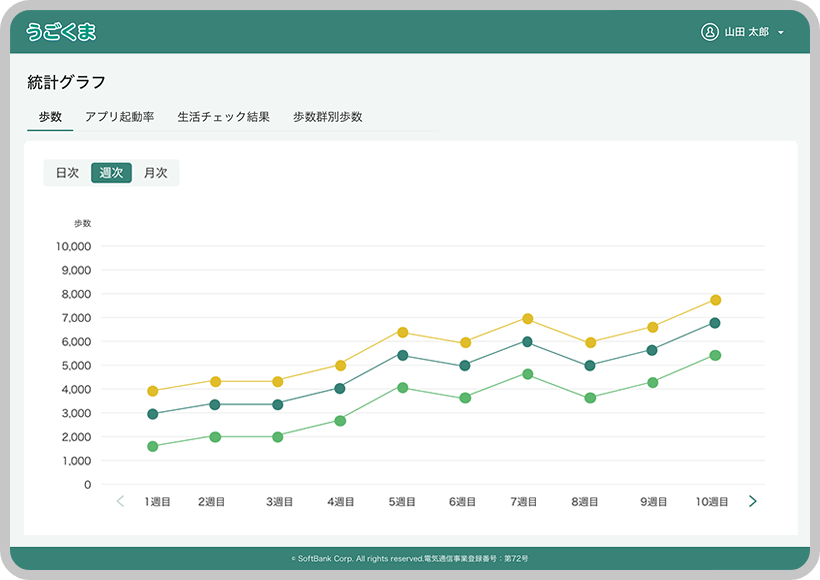Viewport: 820px width, 580px height.
Task: Click the light green point at 1週目
Action: pyautogui.click(x=153, y=446)
